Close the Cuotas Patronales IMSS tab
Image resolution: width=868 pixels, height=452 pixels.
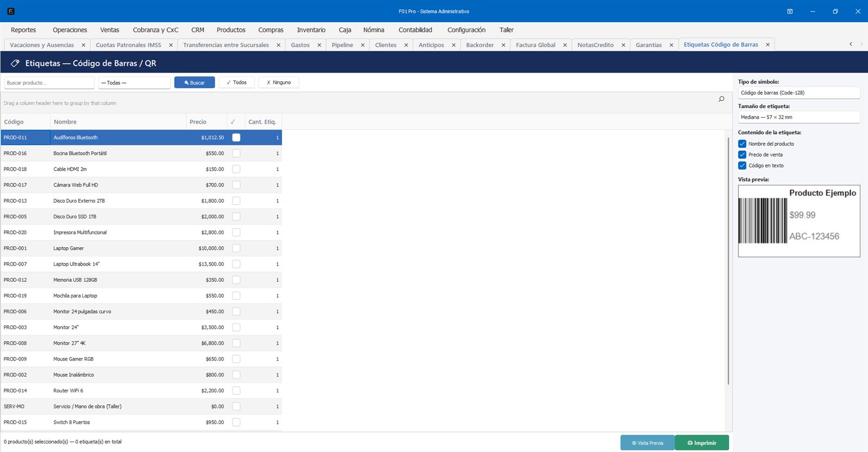point(170,45)
